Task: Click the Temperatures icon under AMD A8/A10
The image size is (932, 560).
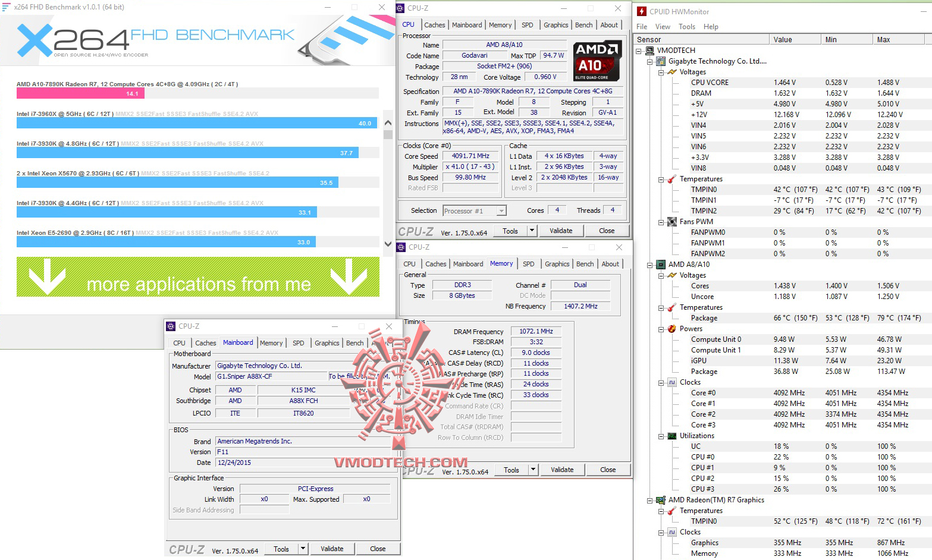Action: [x=672, y=307]
